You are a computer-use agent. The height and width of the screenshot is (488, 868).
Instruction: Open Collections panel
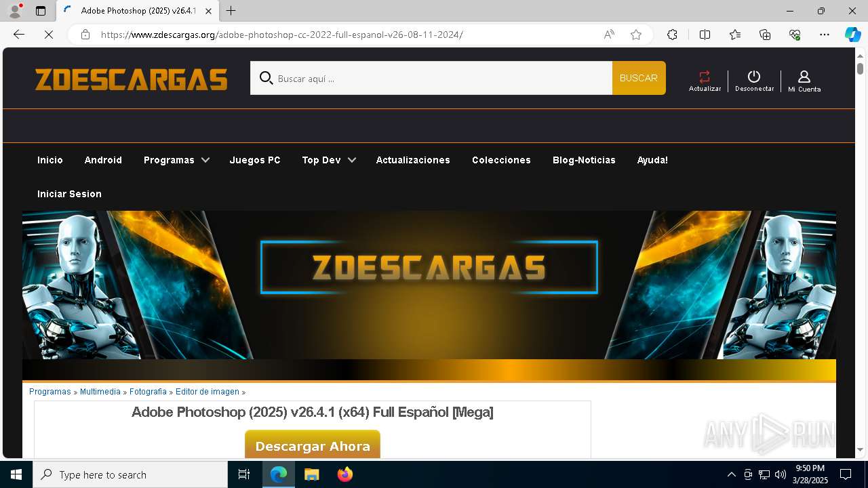pos(765,35)
